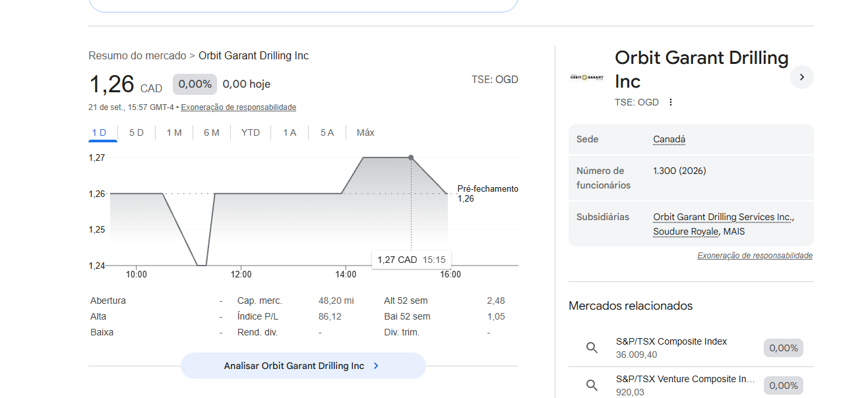Switch to the 5 D chart range
The width and height of the screenshot is (868, 398).
coord(137,132)
